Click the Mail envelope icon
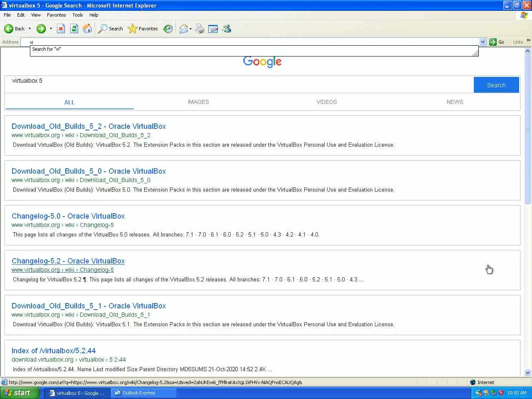This screenshot has height=399, width=532. pyautogui.click(x=183, y=29)
